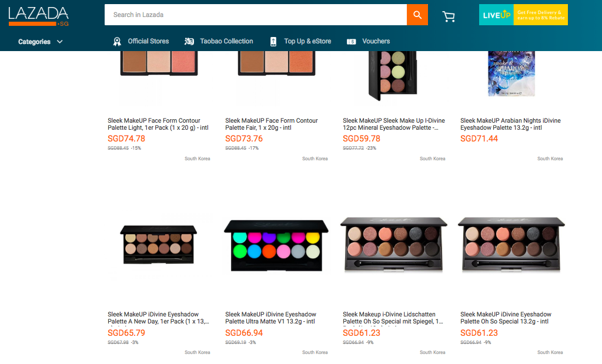Image resolution: width=602 pixels, height=364 pixels.
Task: Open the shopping cart icon
Action: [449, 16]
